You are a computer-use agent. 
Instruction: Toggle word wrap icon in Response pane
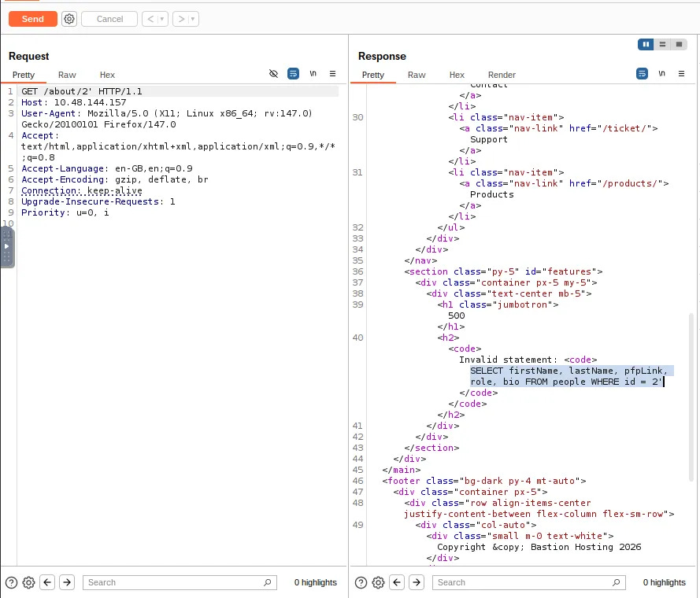coord(642,74)
